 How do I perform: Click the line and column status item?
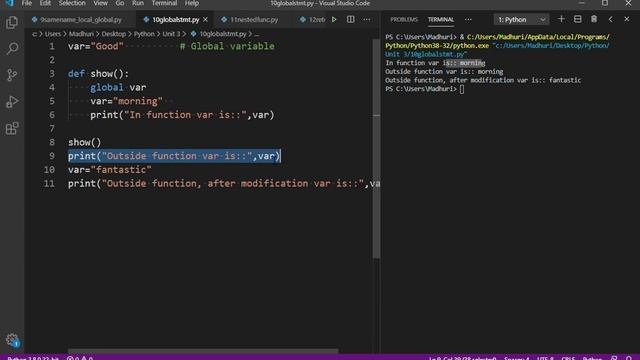(462, 358)
